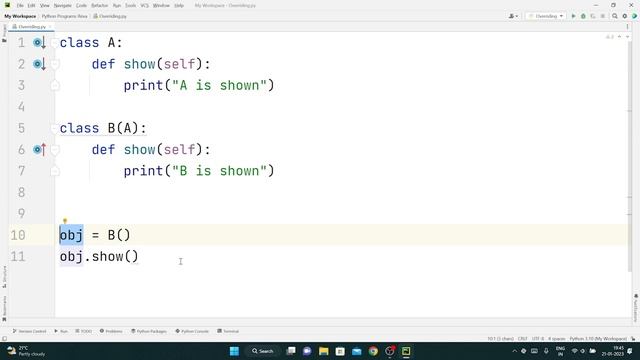
Task: Open the Project tool window sidebar button
Action: point(4,33)
